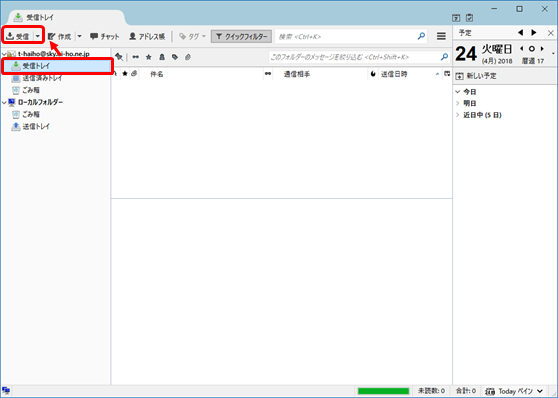The height and width of the screenshot is (398, 558).
Task: Click the online status icon in status bar
Action: [x=6, y=391]
